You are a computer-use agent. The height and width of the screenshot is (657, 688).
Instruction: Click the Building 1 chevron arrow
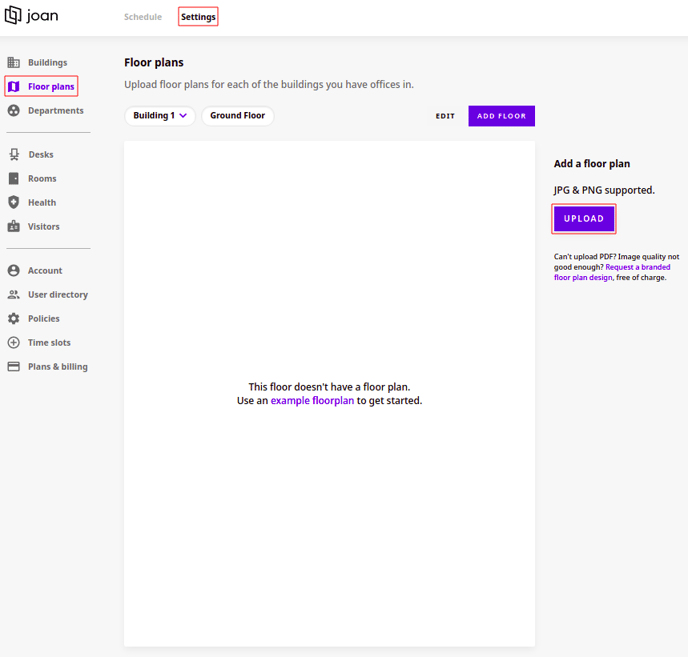coord(183,115)
